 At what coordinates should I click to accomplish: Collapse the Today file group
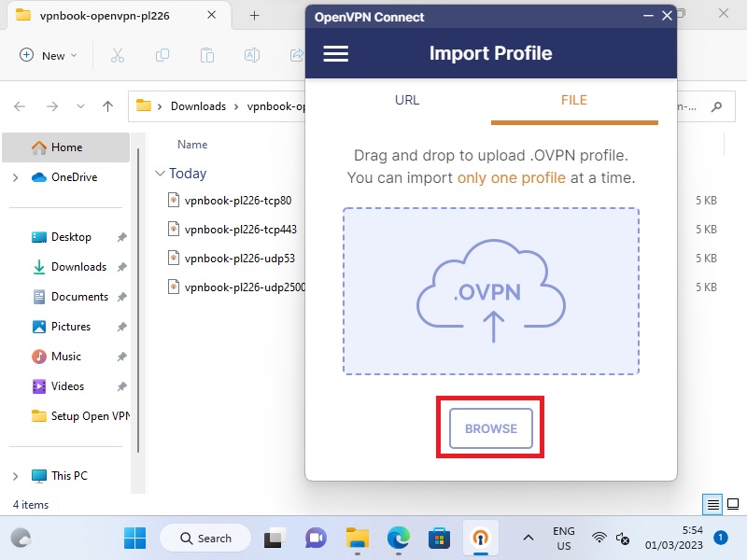(161, 174)
